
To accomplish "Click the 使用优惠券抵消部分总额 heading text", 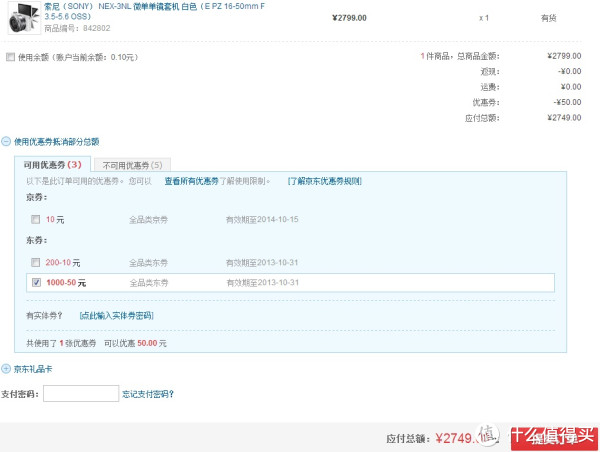I will [x=57, y=142].
